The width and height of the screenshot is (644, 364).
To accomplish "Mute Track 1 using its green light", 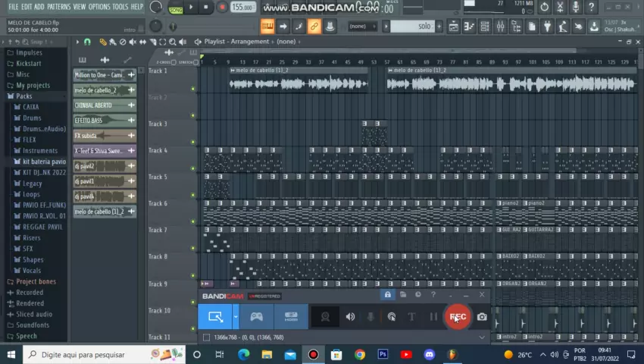I will [x=193, y=89].
